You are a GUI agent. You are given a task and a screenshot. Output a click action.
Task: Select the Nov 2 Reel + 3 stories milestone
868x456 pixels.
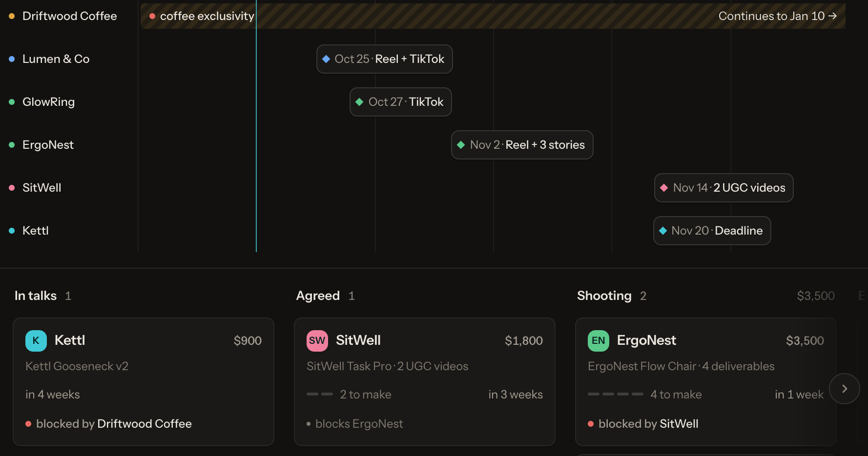coord(522,145)
